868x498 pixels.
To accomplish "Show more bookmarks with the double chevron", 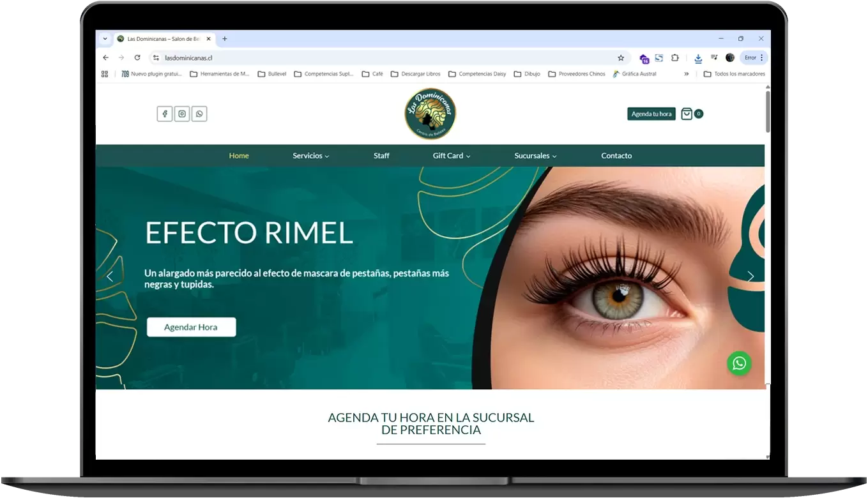I will pos(687,74).
